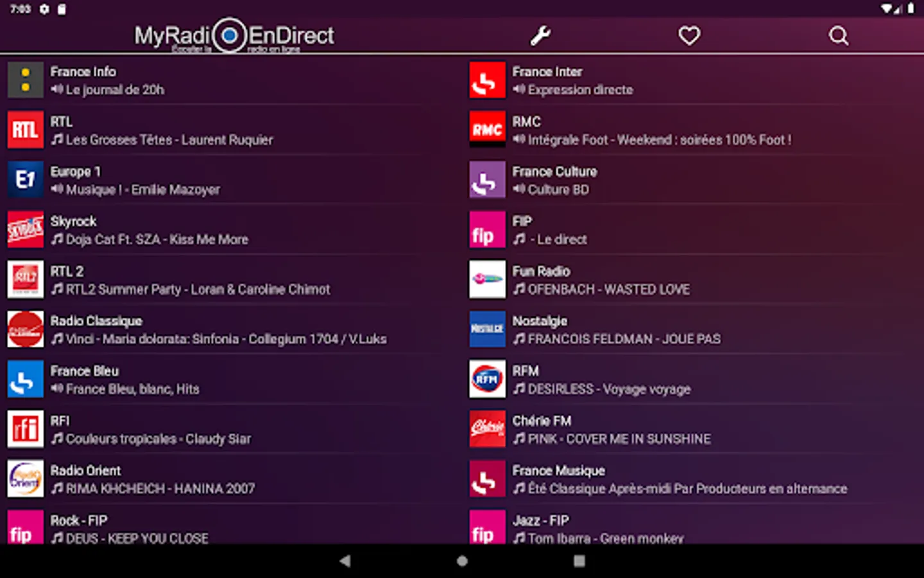Select the Chérie FM station logo
Screen dimensions: 924x578
(x=488, y=429)
